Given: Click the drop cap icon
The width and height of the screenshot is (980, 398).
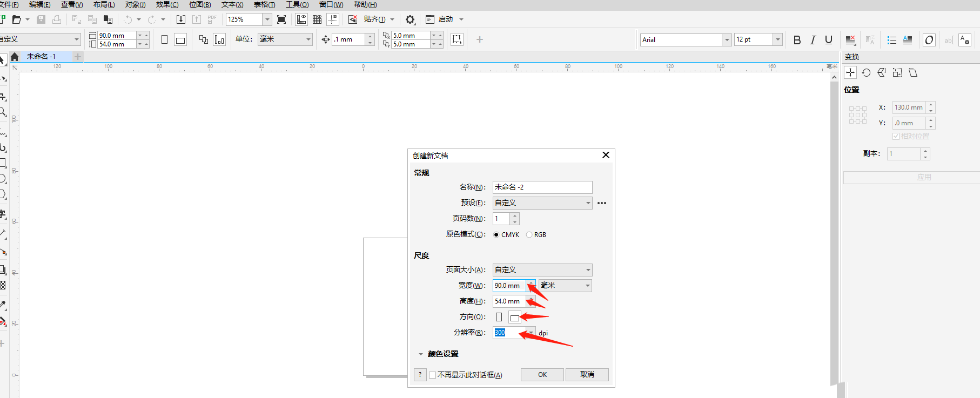Looking at the screenshot, I should click(908, 40).
